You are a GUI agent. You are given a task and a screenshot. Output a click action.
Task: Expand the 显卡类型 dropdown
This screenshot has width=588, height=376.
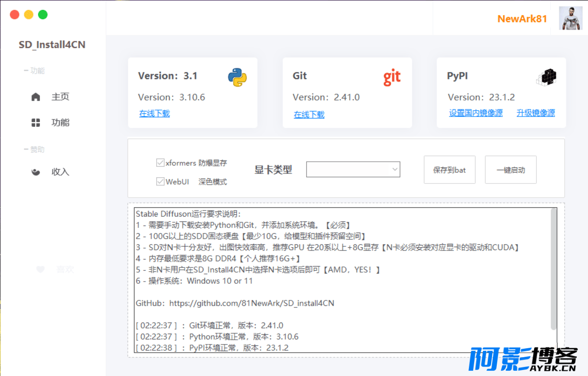(x=353, y=169)
